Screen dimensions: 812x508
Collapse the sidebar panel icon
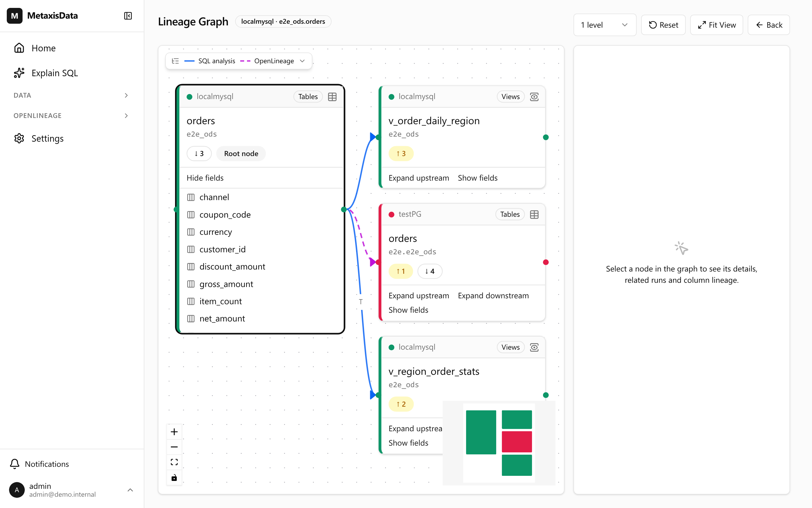(128, 16)
